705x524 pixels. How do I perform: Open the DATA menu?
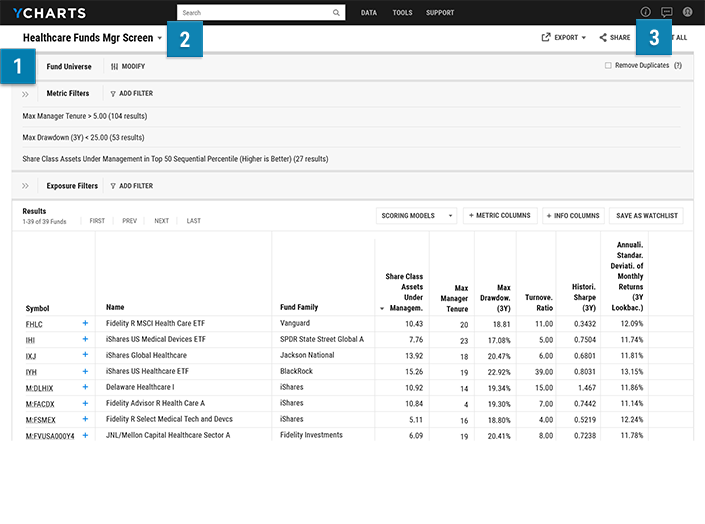(369, 13)
